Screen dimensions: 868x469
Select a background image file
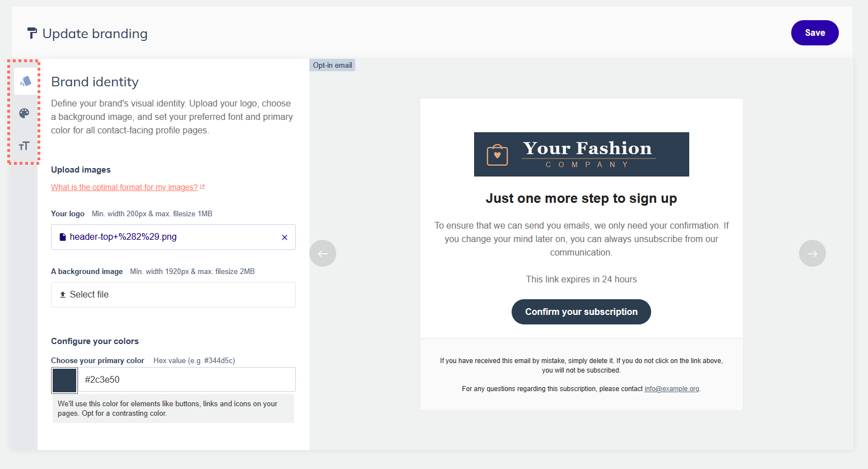click(x=173, y=295)
